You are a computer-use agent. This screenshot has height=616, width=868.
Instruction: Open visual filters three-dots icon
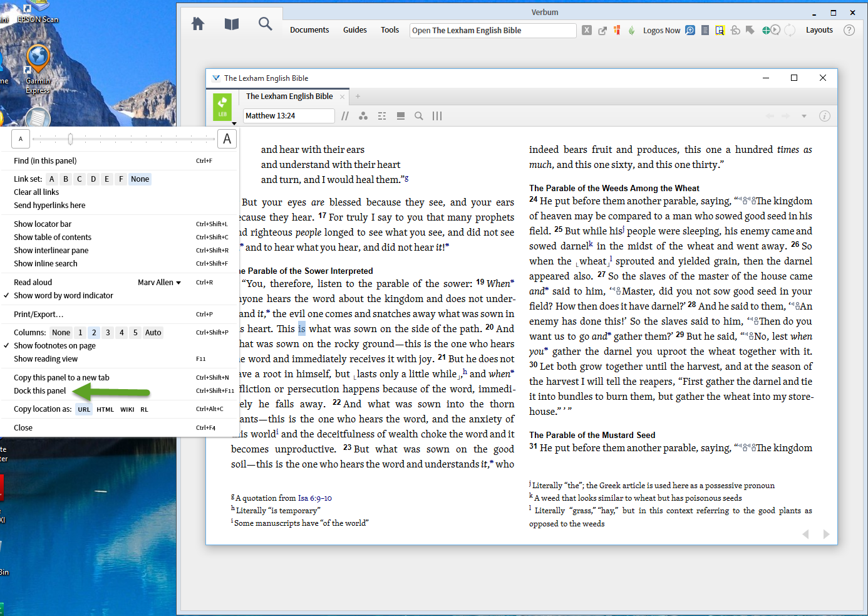[363, 116]
